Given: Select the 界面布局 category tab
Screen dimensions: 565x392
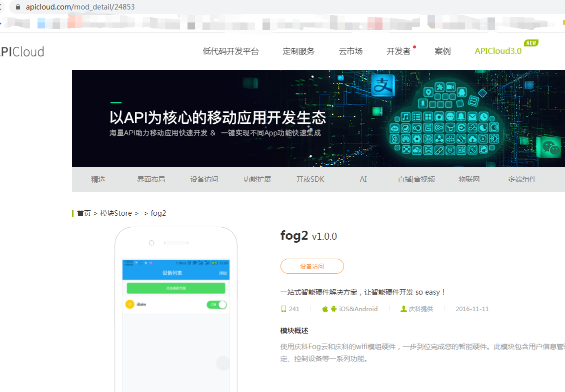Looking at the screenshot, I should (x=151, y=179).
